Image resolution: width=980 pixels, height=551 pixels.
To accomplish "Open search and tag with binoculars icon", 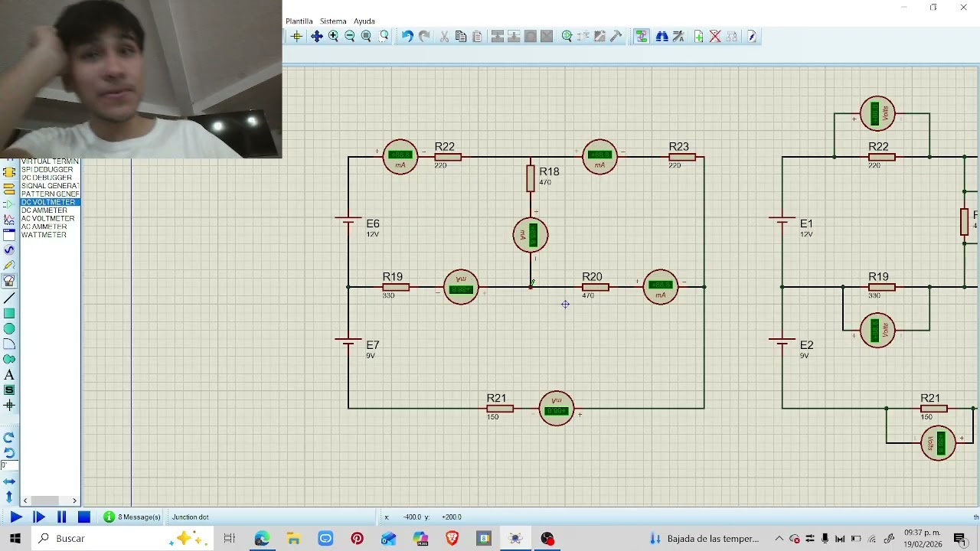I will [x=662, y=36].
